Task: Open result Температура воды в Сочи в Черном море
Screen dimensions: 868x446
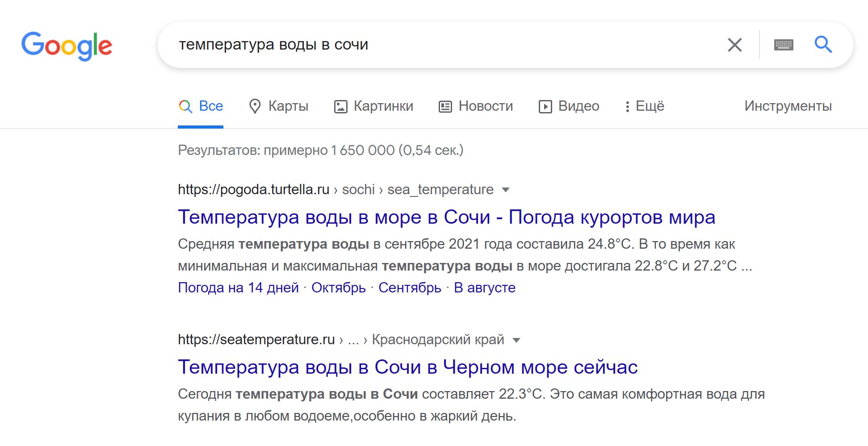Action: [x=407, y=367]
